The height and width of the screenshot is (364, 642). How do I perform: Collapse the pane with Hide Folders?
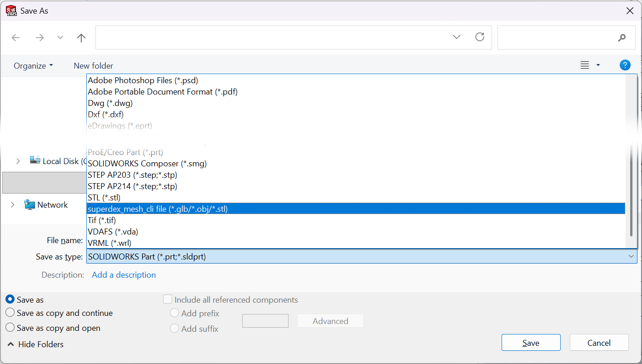pyautogui.click(x=35, y=344)
